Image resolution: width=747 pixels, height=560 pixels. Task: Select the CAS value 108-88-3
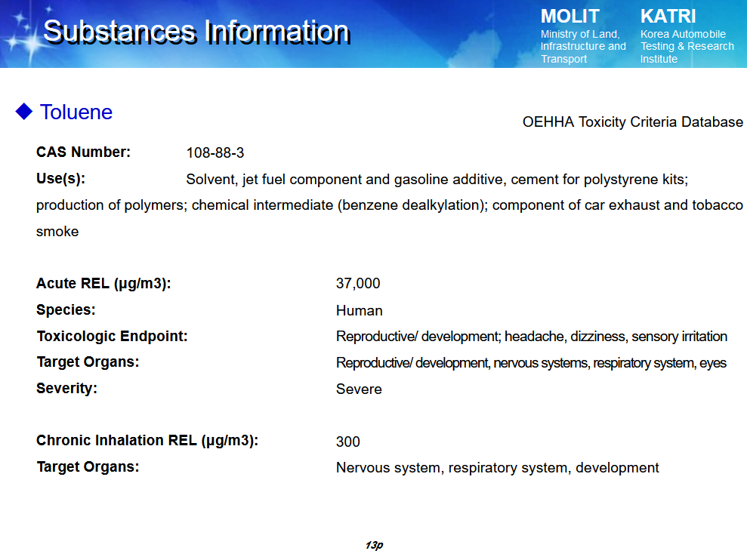(x=215, y=153)
